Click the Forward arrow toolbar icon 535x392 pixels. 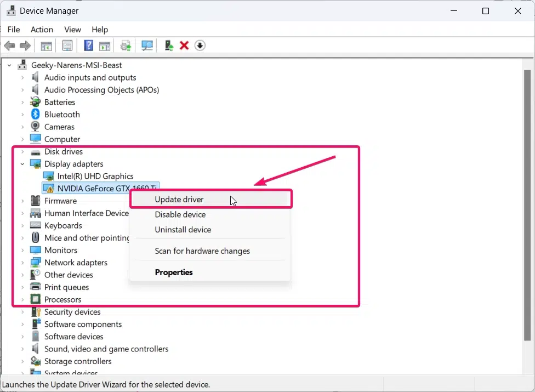pyautogui.click(x=25, y=46)
